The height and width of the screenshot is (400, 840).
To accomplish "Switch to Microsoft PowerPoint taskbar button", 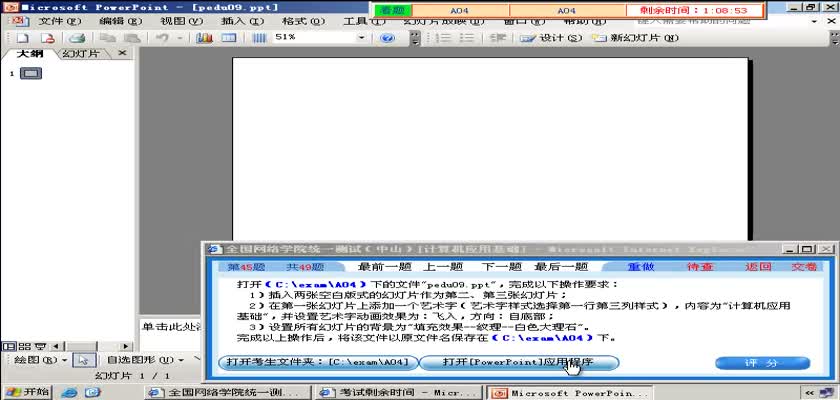I will (x=570, y=393).
